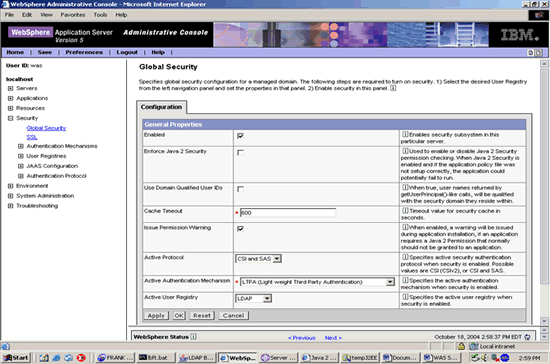550x364 pixels.
Task: Expand the User Registries tree node
Action: (21, 156)
